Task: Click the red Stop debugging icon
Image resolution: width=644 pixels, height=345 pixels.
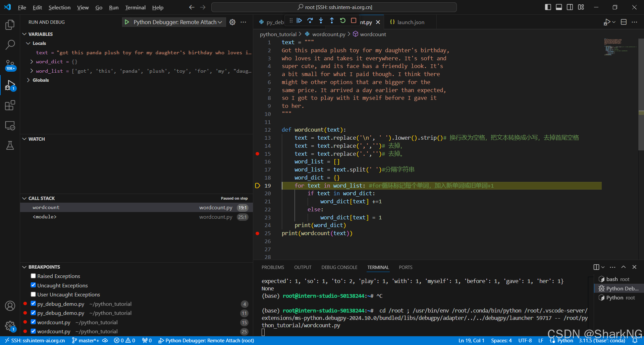Action: pos(353,20)
